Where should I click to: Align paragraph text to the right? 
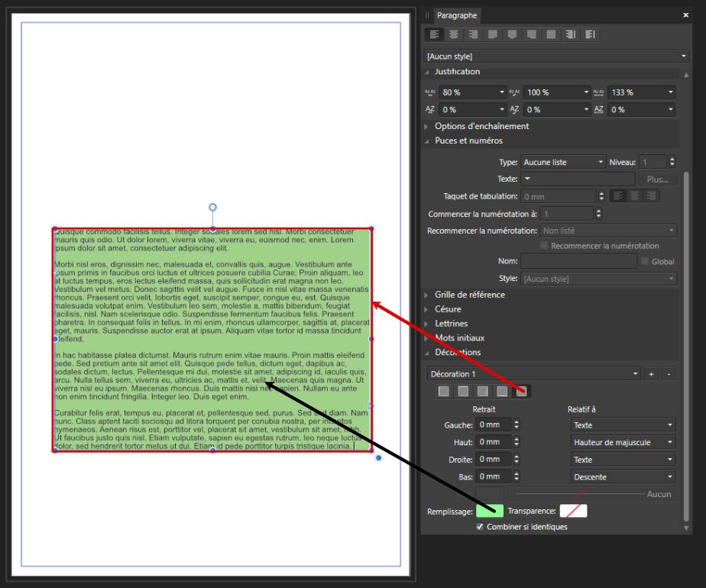[x=473, y=34]
